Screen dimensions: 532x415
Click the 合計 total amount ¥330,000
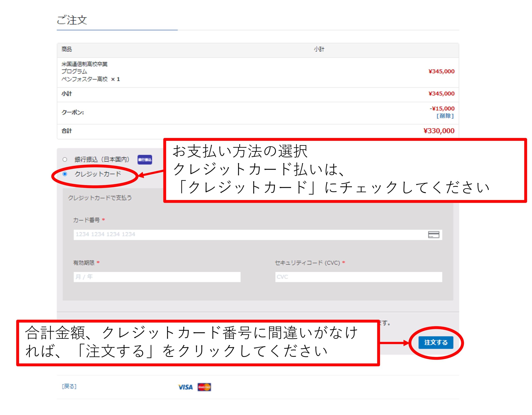[439, 131]
